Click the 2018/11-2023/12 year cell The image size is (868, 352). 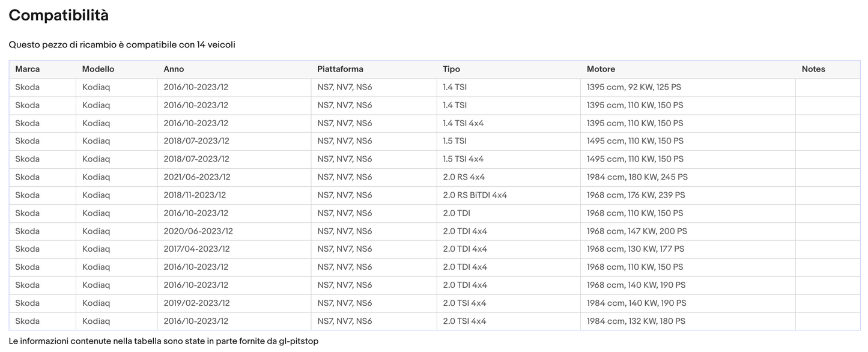click(x=195, y=195)
